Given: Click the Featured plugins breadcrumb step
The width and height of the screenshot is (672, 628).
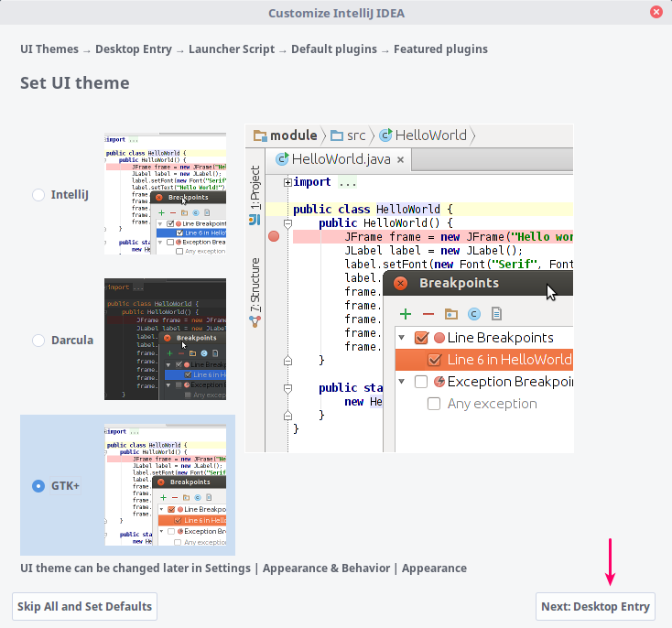Looking at the screenshot, I should pos(440,49).
